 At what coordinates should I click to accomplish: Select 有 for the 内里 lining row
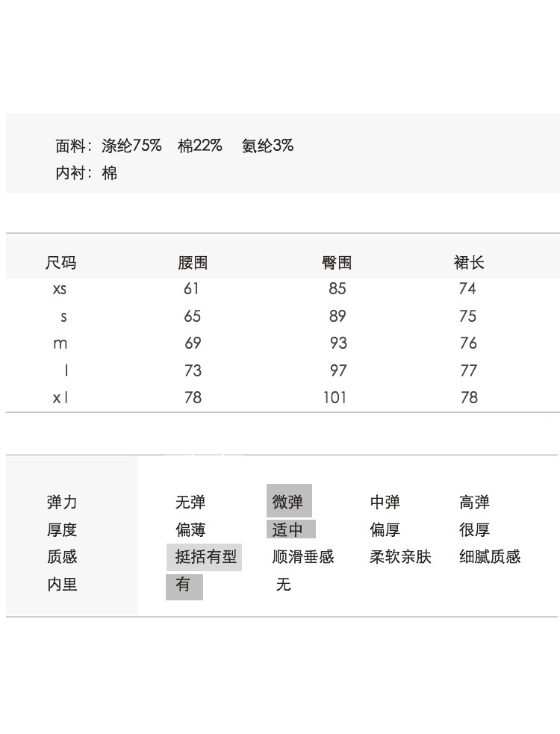pos(184,585)
